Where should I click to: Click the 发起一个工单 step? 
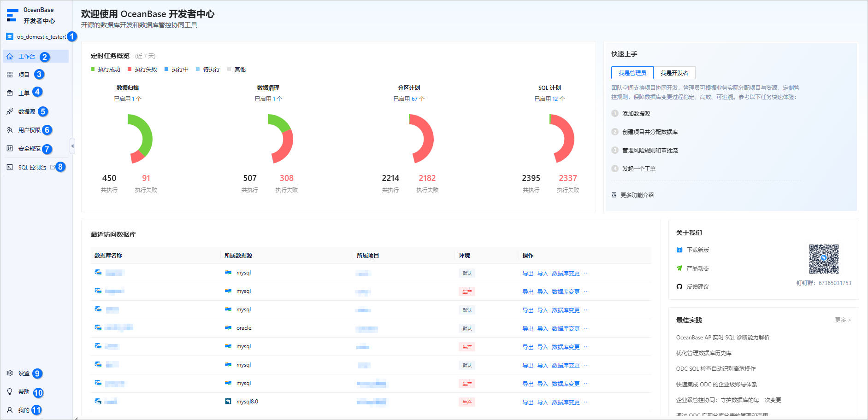click(x=639, y=169)
